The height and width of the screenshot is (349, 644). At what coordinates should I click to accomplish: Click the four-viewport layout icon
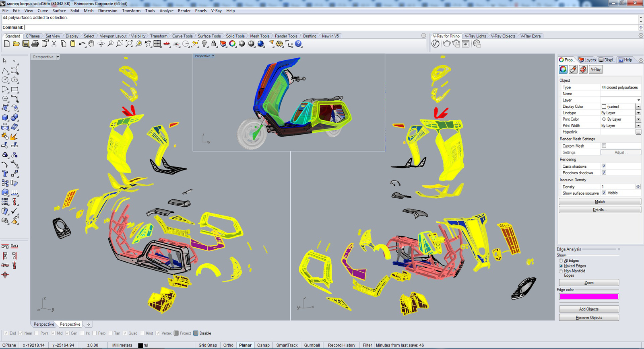[x=157, y=44]
